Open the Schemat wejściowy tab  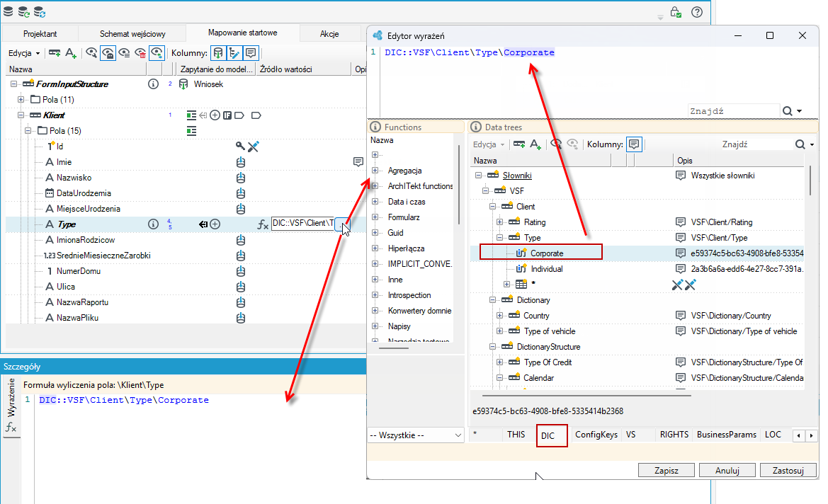(132, 33)
